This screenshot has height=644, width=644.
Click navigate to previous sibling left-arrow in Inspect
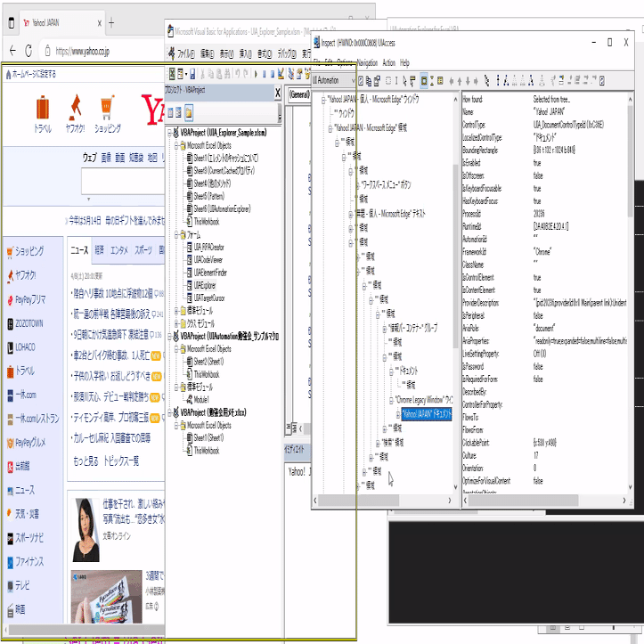click(452, 81)
